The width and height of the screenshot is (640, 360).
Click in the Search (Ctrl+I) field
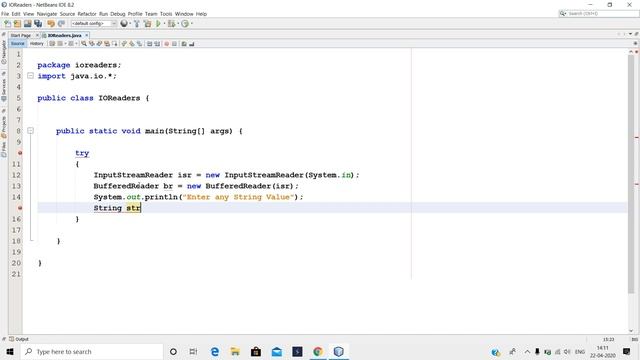tap(598, 13)
